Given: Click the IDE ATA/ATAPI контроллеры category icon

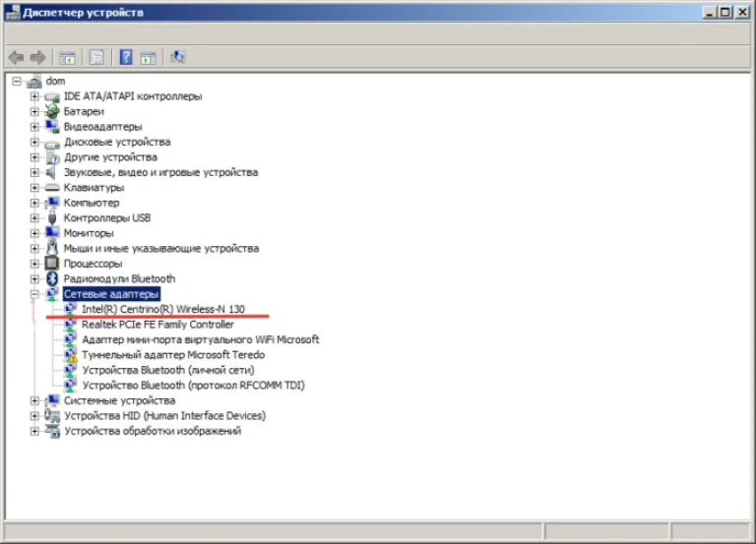Looking at the screenshot, I should click(52, 96).
